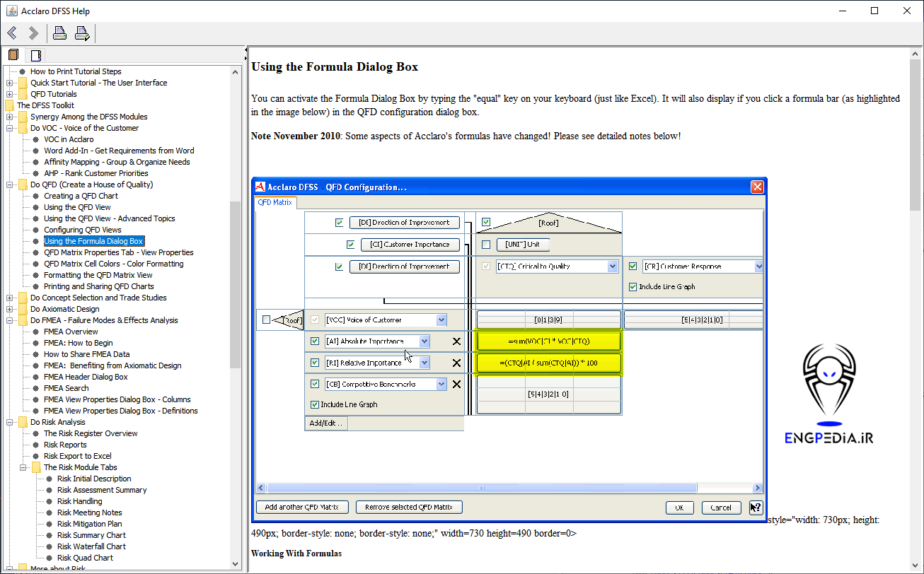Image resolution: width=924 pixels, height=574 pixels.
Task: Click the folder icon beside Synergy Among the DFSS Modules
Action: (23, 117)
